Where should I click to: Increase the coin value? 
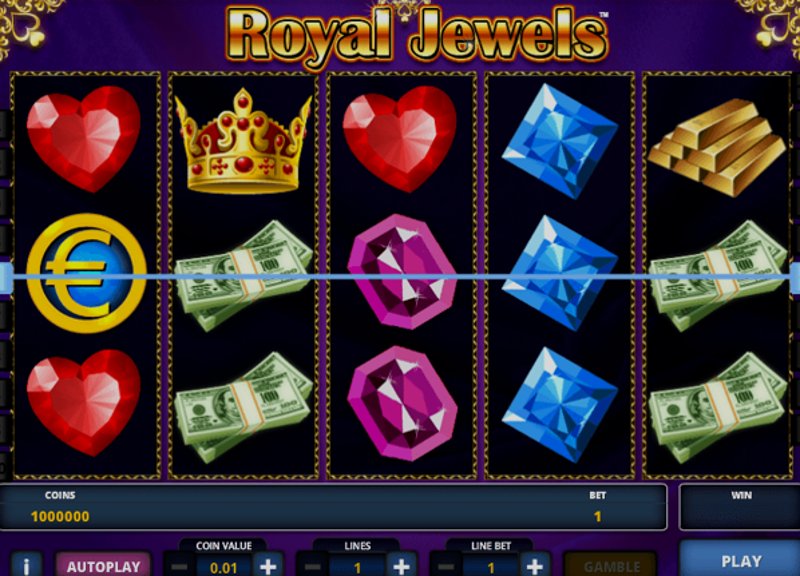pos(268,566)
